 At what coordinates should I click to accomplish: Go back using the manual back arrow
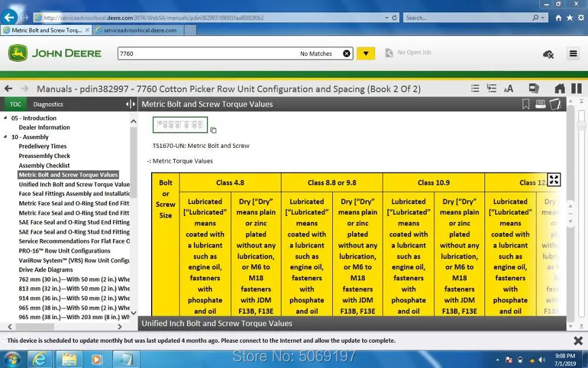click(8, 89)
